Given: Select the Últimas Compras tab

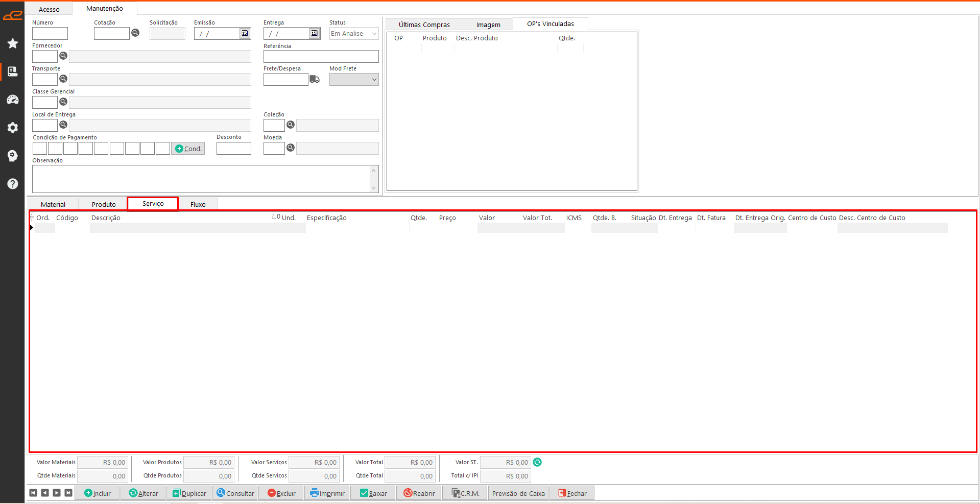Looking at the screenshot, I should 424,25.
